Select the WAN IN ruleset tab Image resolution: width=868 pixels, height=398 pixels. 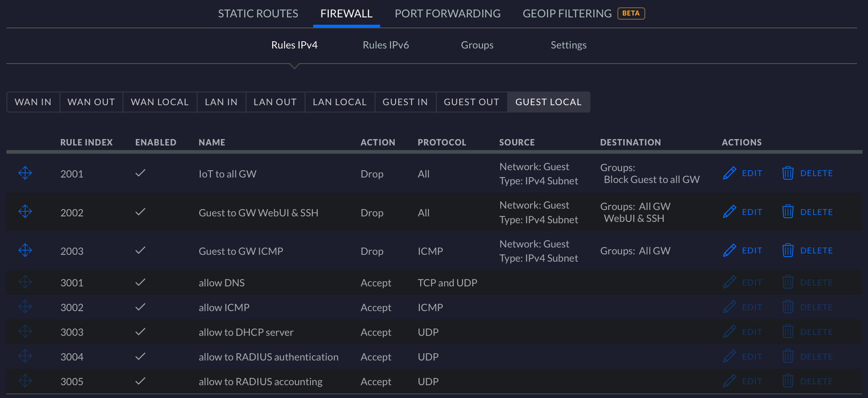click(33, 102)
